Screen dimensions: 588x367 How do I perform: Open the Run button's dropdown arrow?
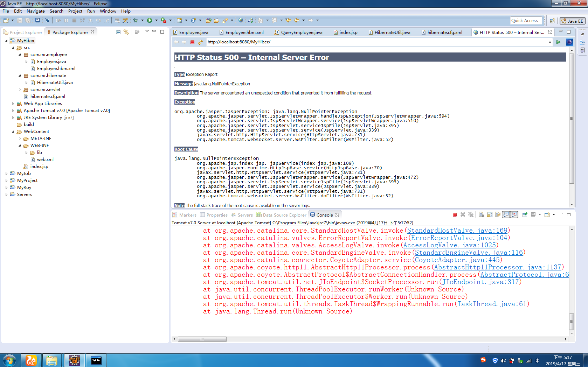pos(156,20)
